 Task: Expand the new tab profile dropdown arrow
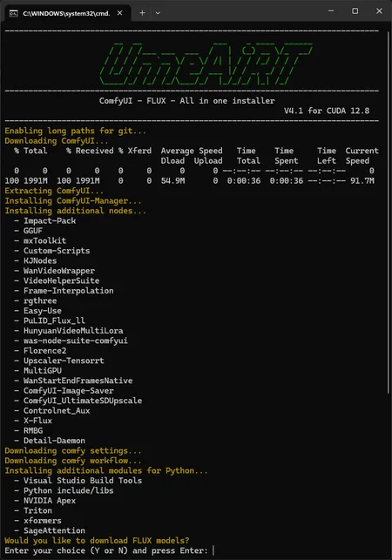pos(158,13)
